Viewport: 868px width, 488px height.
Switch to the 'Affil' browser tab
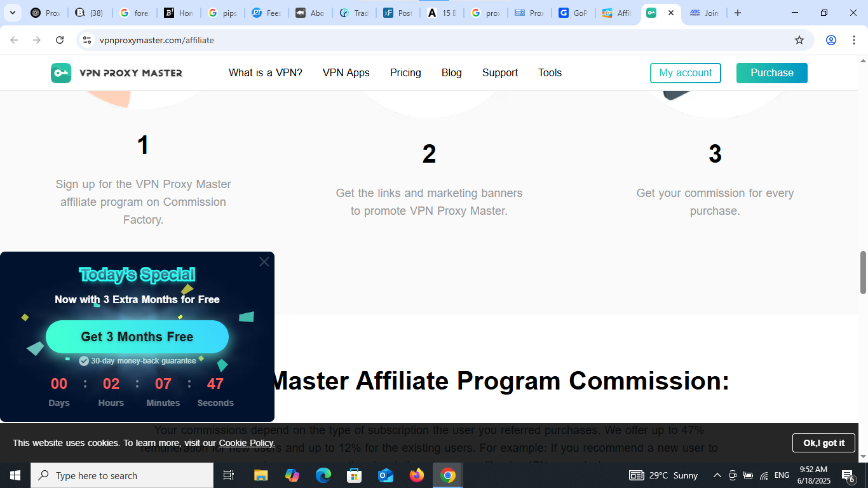click(x=617, y=13)
